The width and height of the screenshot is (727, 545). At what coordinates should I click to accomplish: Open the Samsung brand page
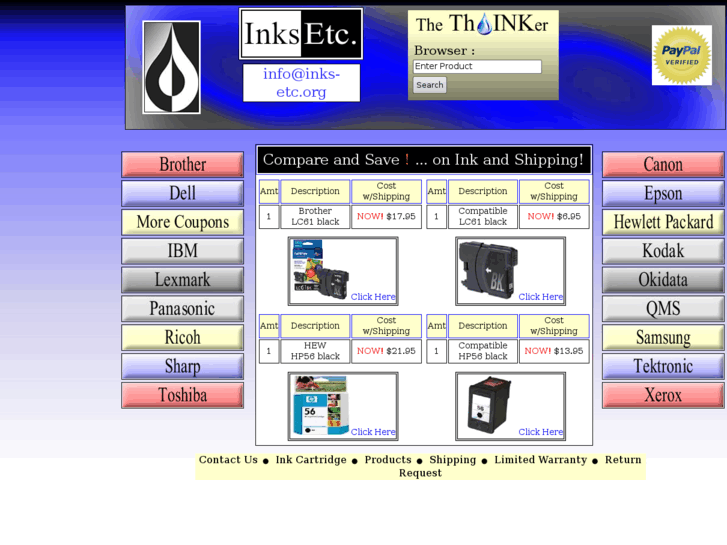663,337
